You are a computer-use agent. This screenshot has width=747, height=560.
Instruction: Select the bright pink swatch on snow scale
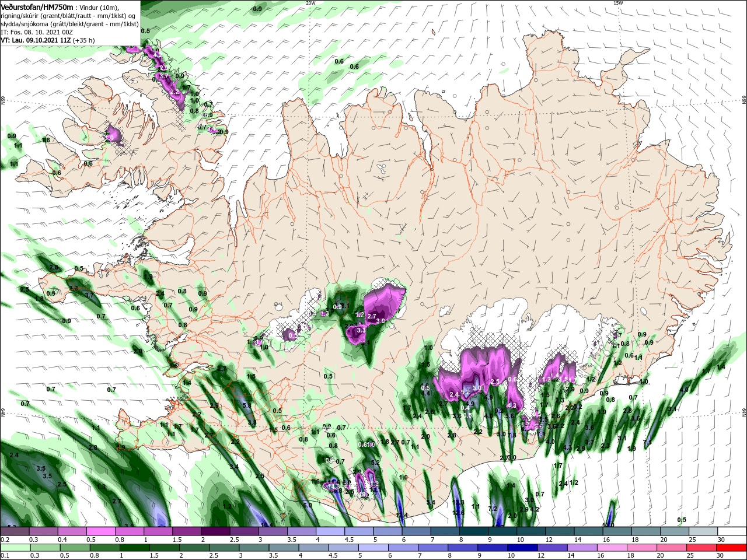pyautogui.click(x=101, y=531)
